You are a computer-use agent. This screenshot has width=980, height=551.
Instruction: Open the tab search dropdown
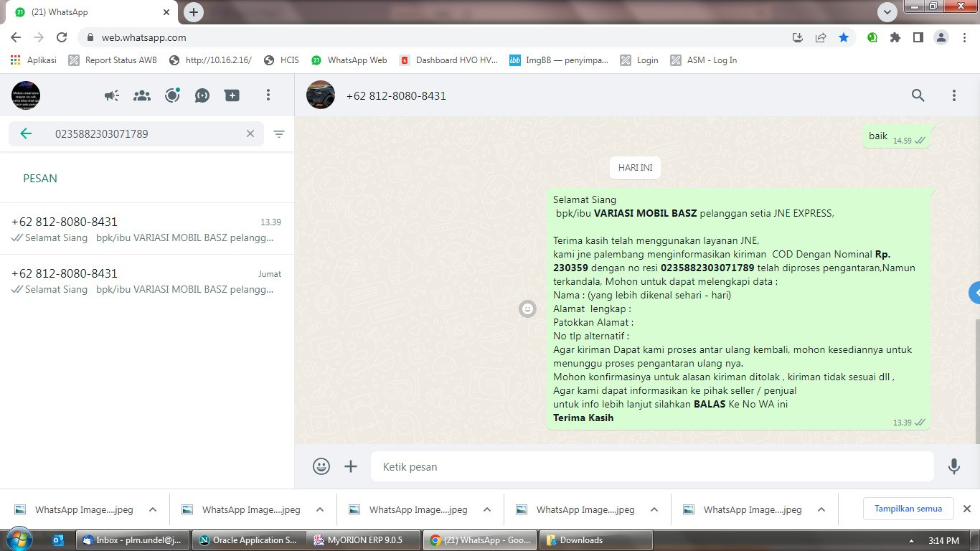887,11
